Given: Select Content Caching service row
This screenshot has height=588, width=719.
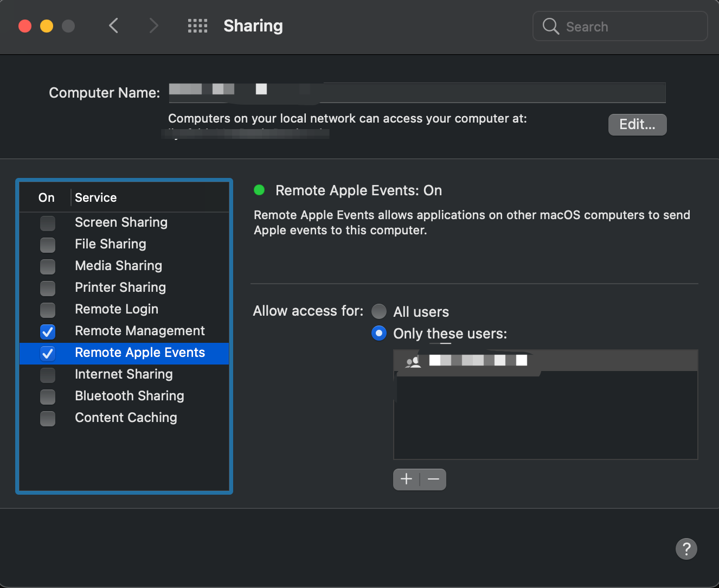Looking at the screenshot, I should pos(124,418).
